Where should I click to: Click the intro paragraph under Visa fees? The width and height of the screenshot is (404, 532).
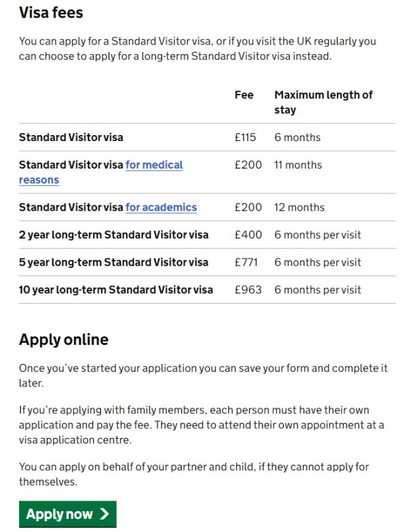(197, 49)
